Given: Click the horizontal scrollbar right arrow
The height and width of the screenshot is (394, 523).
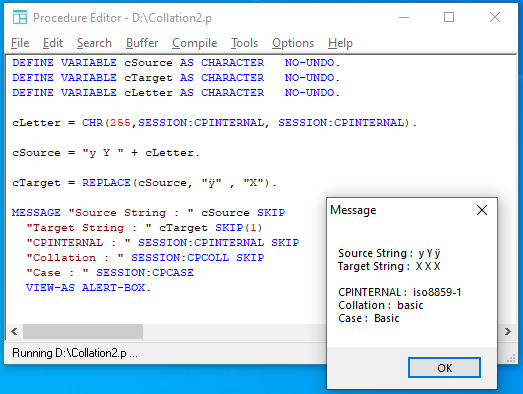Looking at the screenshot, I should [x=507, y=331].
